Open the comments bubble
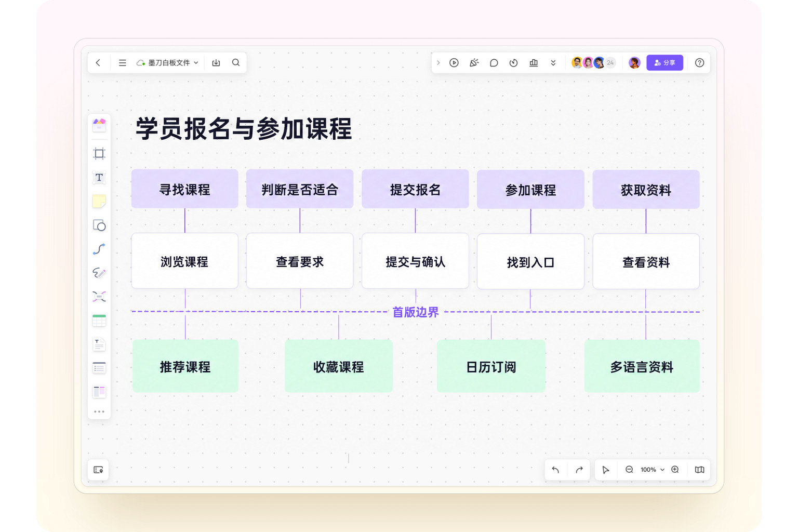The height and width of the screenshot is (532, 798). click(494, 63)
